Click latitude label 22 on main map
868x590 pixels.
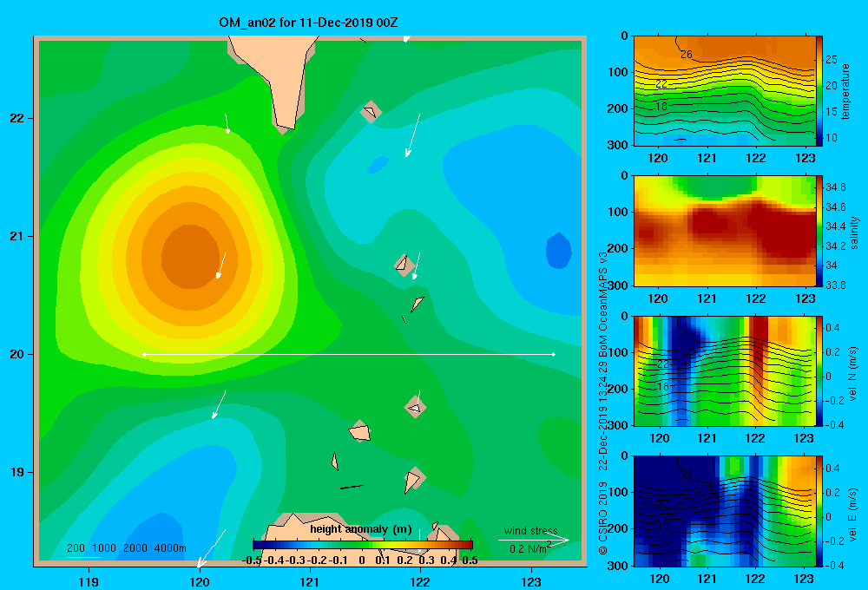tap(17, 119)
